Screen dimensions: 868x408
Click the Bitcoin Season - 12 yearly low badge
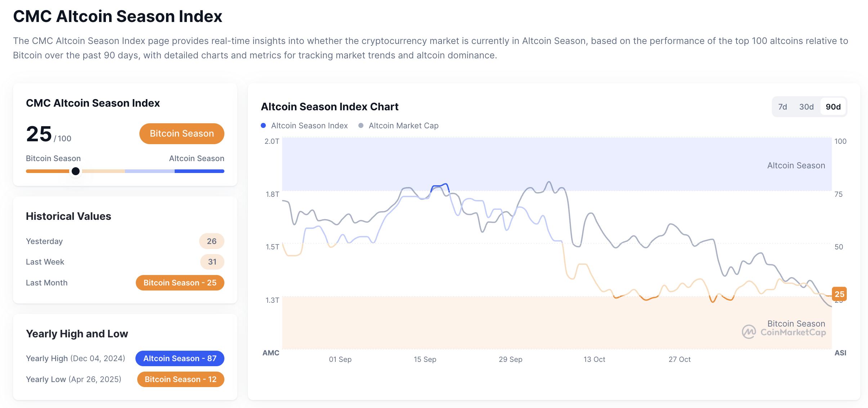180,379
